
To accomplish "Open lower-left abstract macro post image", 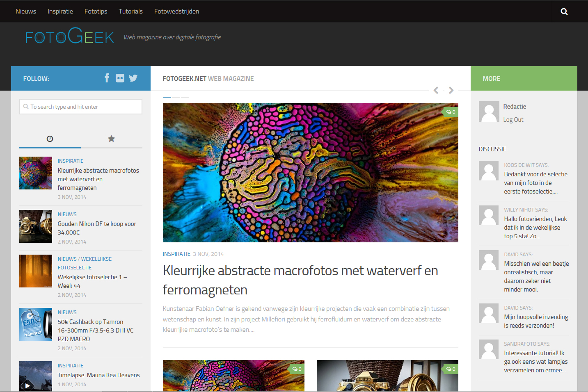I will pyautogui.click(x=233, y=376).
